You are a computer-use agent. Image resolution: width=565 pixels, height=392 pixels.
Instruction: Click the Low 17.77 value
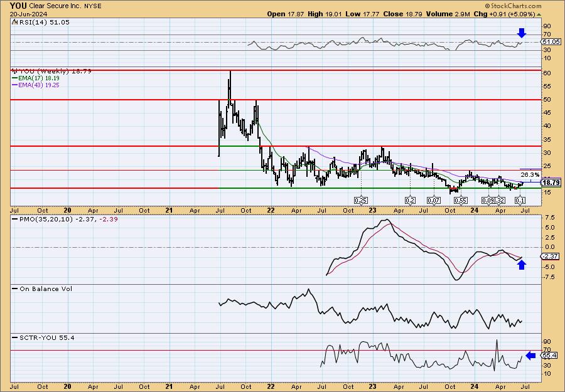point(362,14)
